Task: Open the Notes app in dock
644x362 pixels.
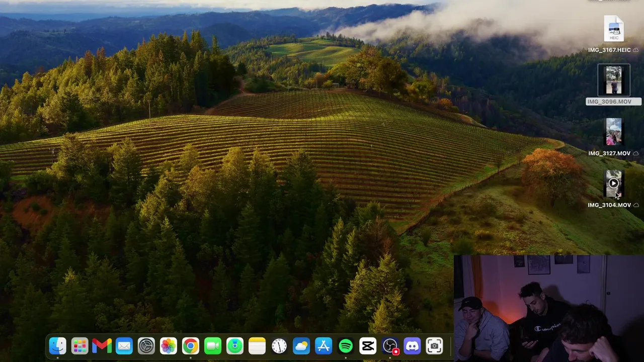Action: pos(257,346)
